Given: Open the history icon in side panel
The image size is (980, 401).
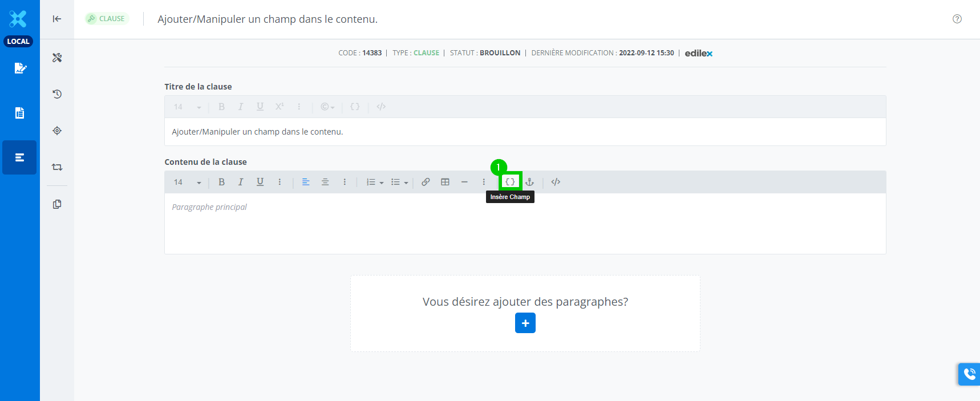Looking at the screenshot, I should [57, 94].
